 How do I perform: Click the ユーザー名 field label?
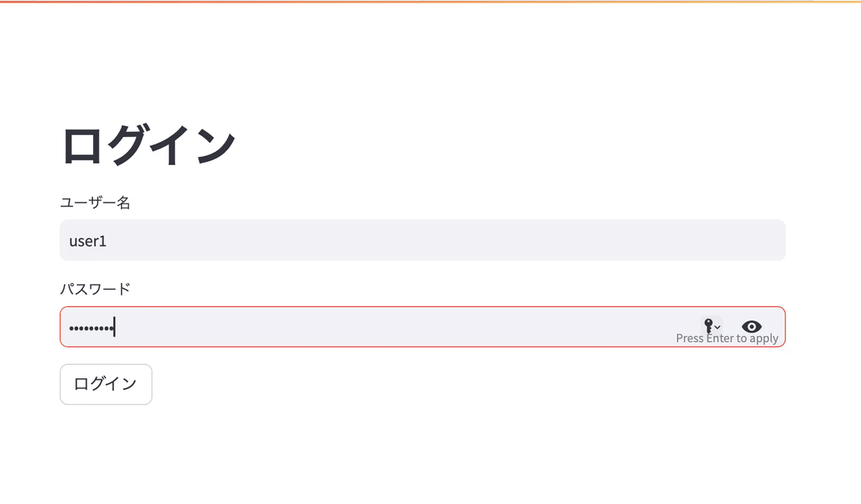click(x=95, y=203)
